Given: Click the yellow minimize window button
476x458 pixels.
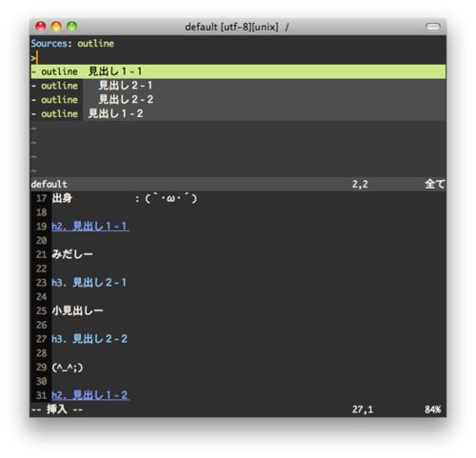Looking at the screenshot, I should click(x=56, y=27).
